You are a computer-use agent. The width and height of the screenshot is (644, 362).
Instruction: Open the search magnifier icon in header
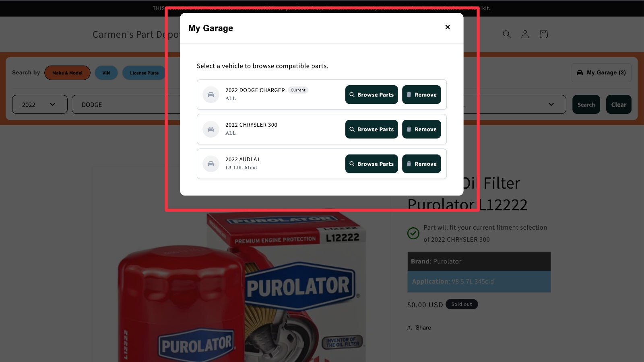(506, 34)
